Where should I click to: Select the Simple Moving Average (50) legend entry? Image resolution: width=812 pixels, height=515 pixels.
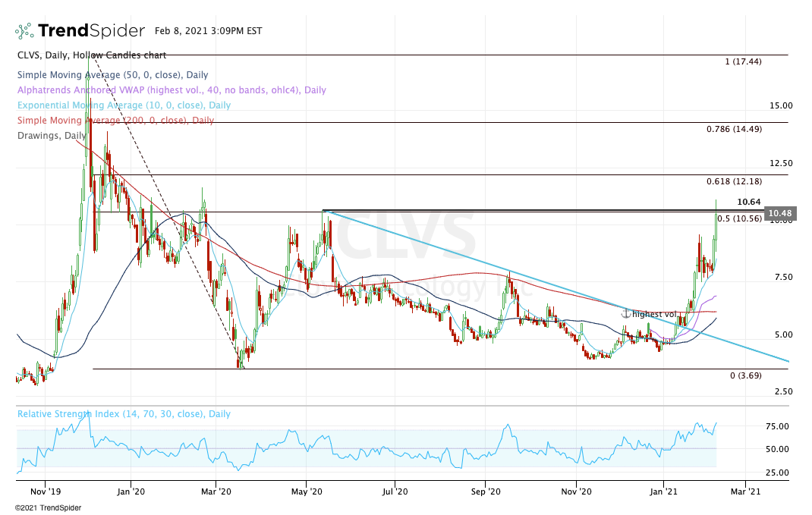[112, 75]
